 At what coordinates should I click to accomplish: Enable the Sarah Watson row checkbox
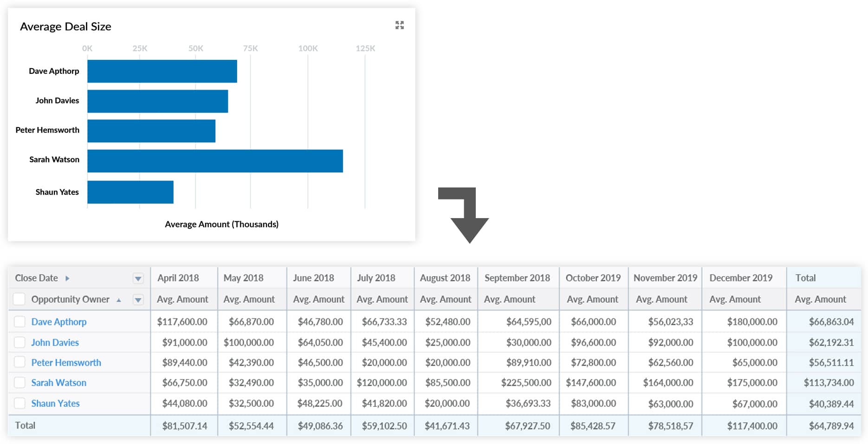[19, 383]
